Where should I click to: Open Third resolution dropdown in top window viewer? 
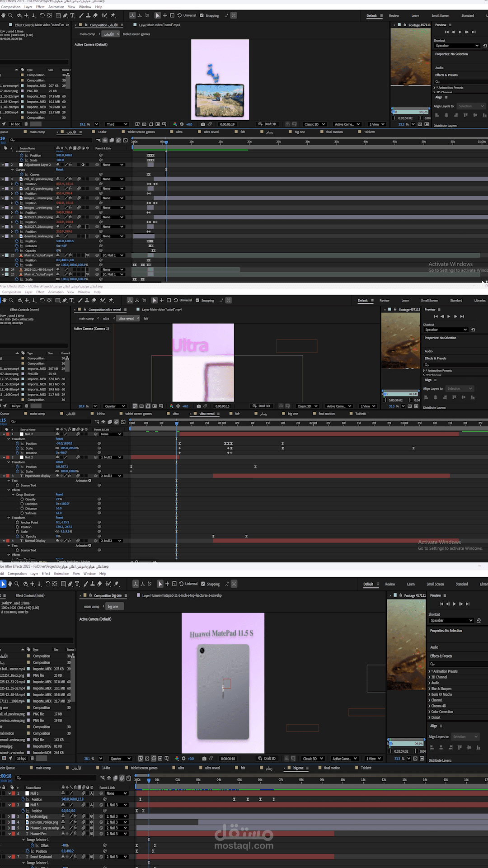(x=117, y=124)
